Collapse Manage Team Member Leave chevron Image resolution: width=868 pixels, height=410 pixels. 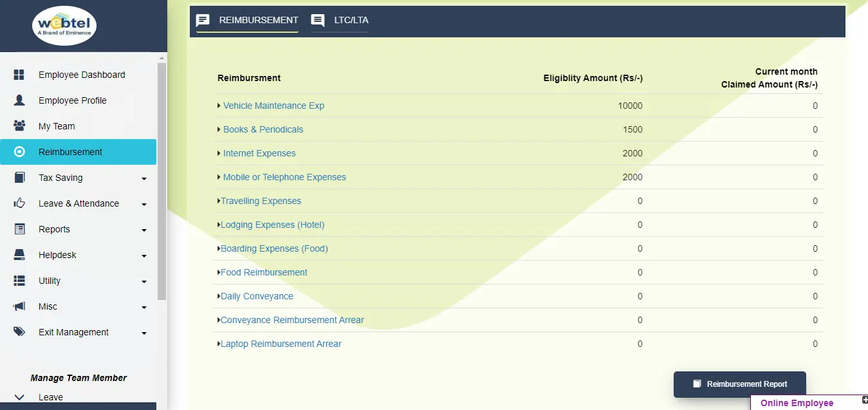[19, 397]
